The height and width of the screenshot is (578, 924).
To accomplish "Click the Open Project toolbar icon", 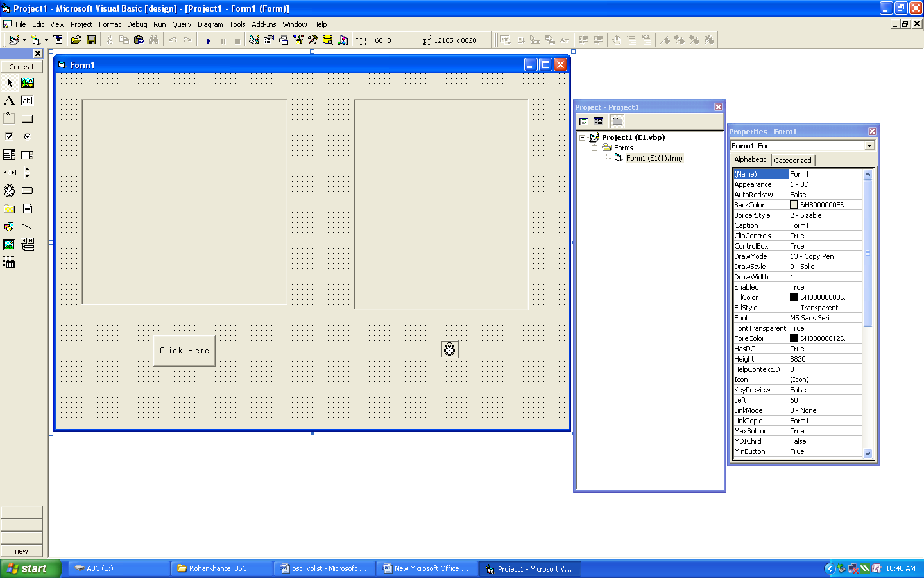I will (x=76, y=40).
